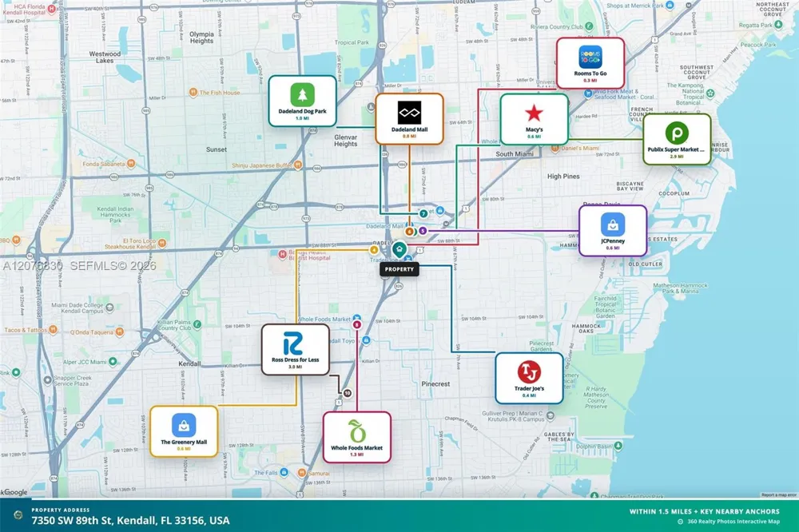799x532 pixels.
Task: Select numbered marker 6 on map
Action: coord(409,232)
